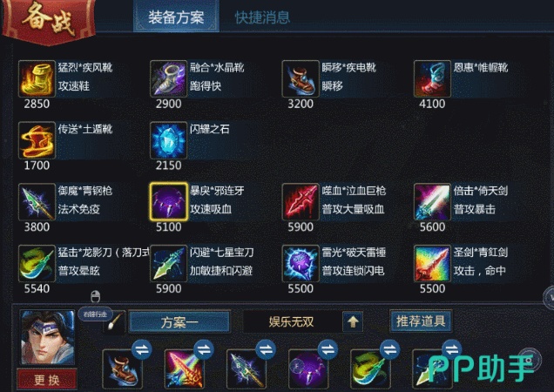Swap the first equipped boot slot
The image size is (554, 392).
[x=142, y=349]
